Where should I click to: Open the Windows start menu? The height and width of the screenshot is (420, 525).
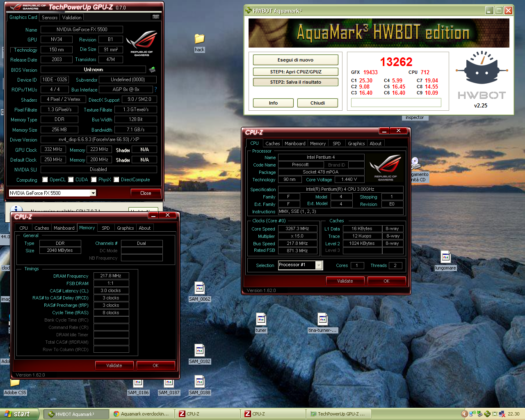(x=20, y=414)
